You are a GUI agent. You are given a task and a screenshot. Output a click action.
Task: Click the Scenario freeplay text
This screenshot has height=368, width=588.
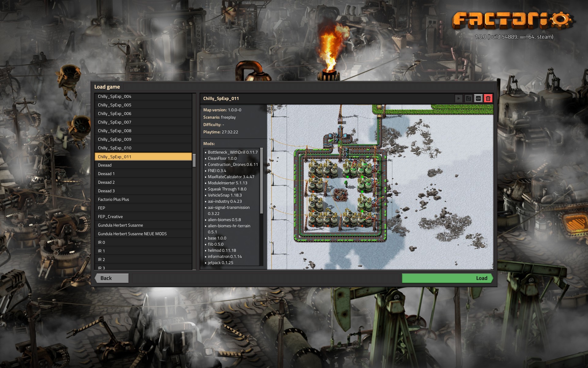(220, 117)
